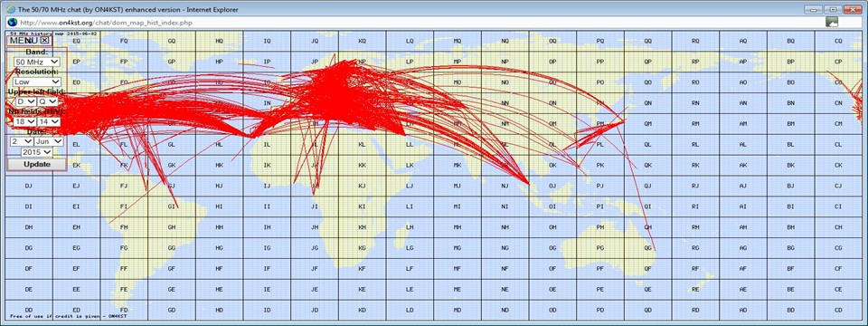Expand the upper left field 'D' selector

click(x=24, y=101)
